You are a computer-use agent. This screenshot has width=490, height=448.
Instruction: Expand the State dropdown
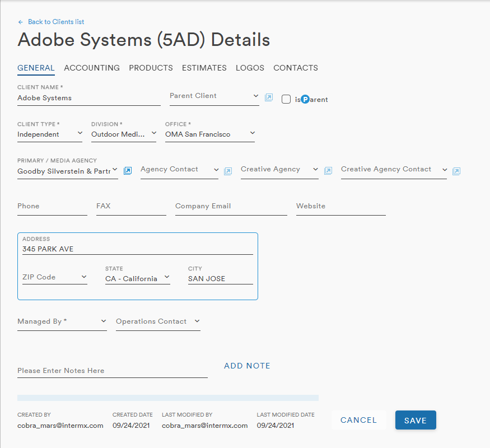click(138, 278)
